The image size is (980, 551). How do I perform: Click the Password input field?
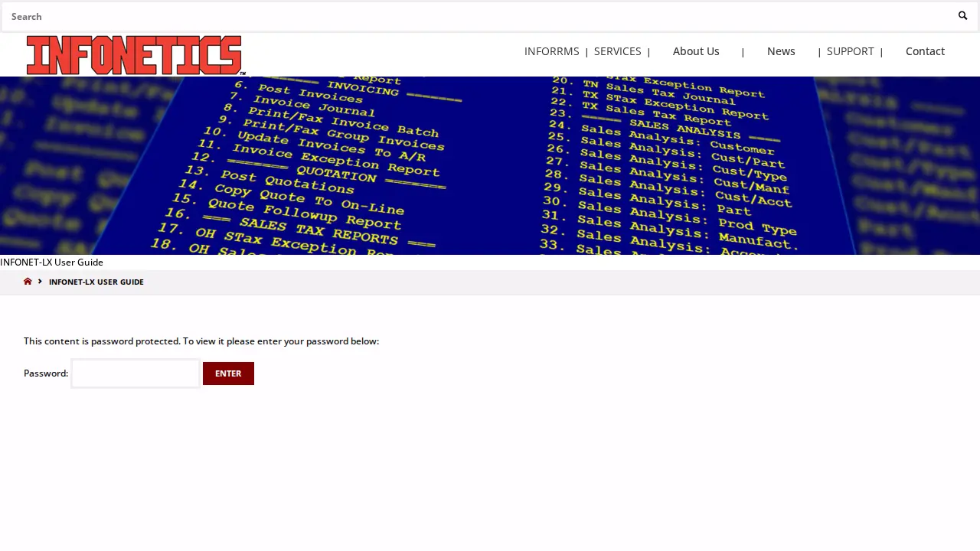136,373
